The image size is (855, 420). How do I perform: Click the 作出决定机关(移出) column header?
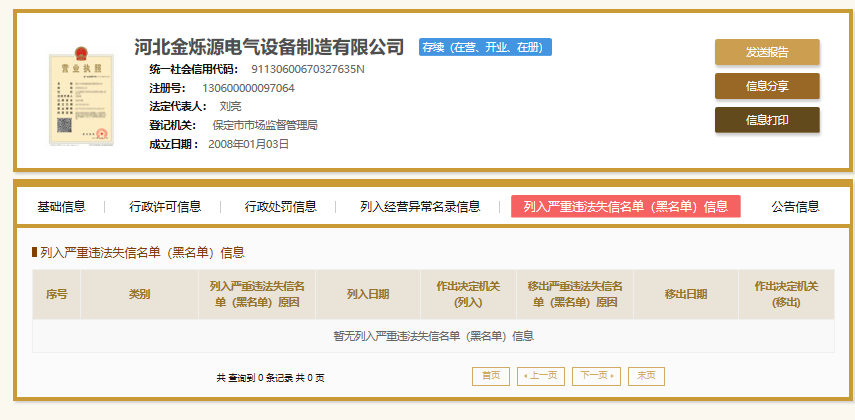click(x=786, y=295)
